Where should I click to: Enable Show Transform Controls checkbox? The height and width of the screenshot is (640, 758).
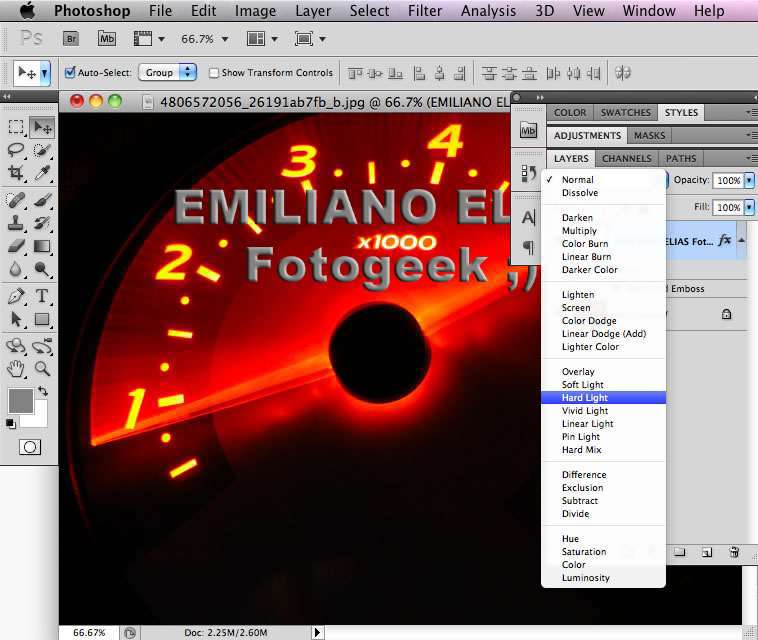coord(214,73)
